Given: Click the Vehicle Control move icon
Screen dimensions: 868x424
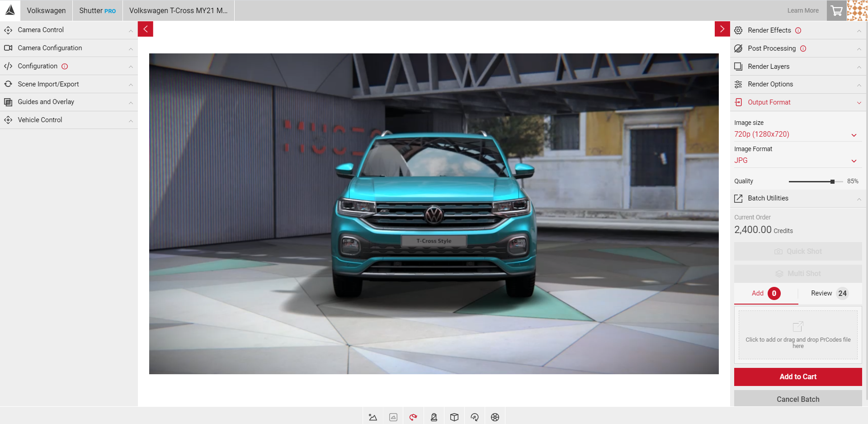Looking at the screenshot, I should click(x=8, y=120).
